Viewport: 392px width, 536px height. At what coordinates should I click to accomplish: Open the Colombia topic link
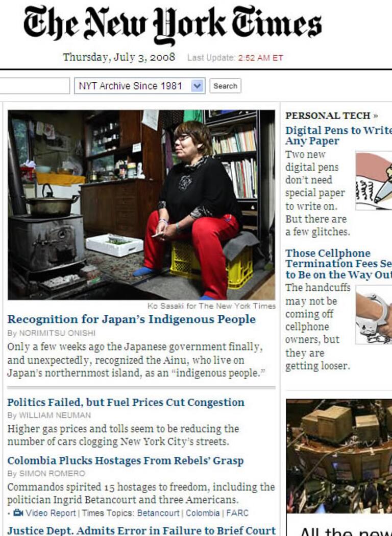tap(203, 513)
